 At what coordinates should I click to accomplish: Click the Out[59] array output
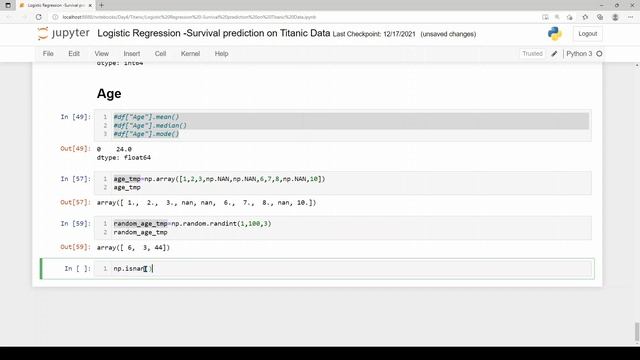(x=133, y=247)
